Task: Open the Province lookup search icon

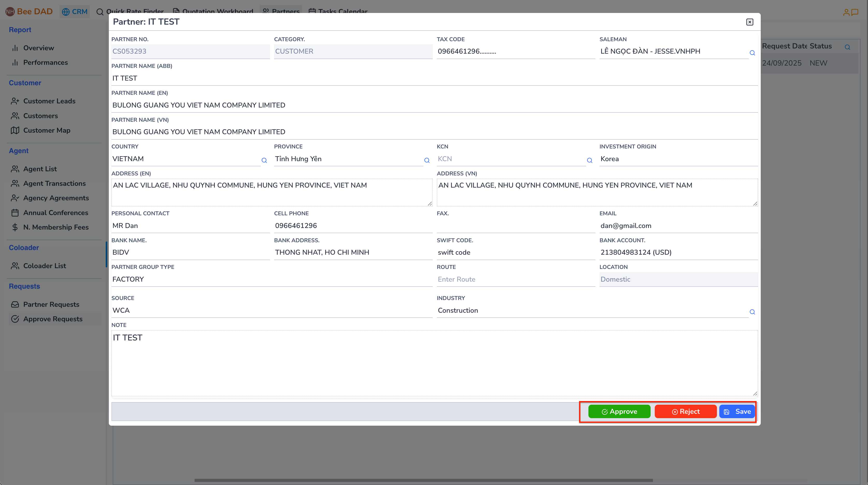Action: point(427,160)
